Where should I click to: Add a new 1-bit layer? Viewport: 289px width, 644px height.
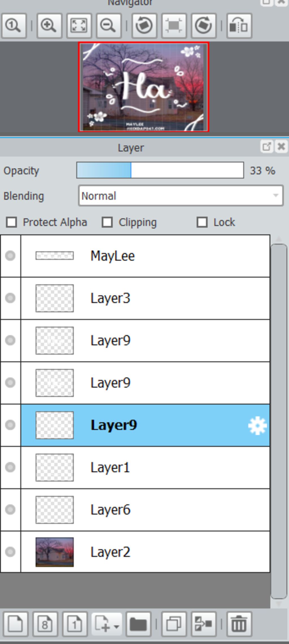click(75, 624)
